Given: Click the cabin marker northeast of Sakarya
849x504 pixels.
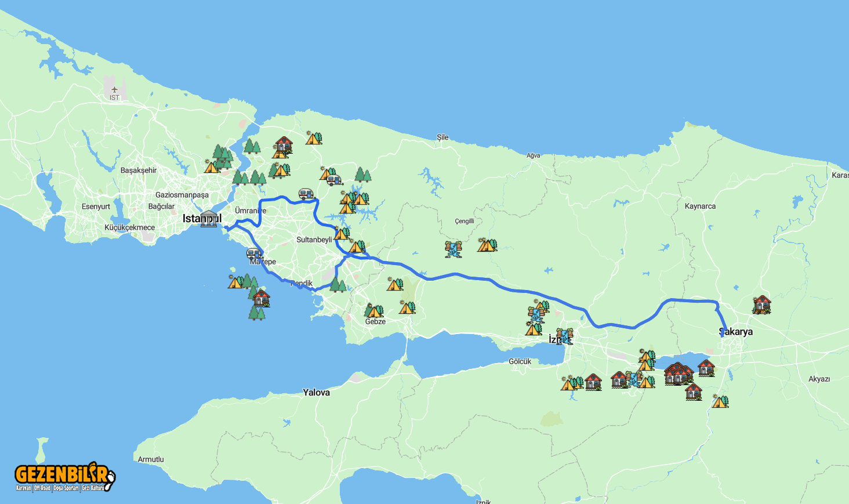Looking at the screenshot, I should pyautogui.click(x=761, y=304).
